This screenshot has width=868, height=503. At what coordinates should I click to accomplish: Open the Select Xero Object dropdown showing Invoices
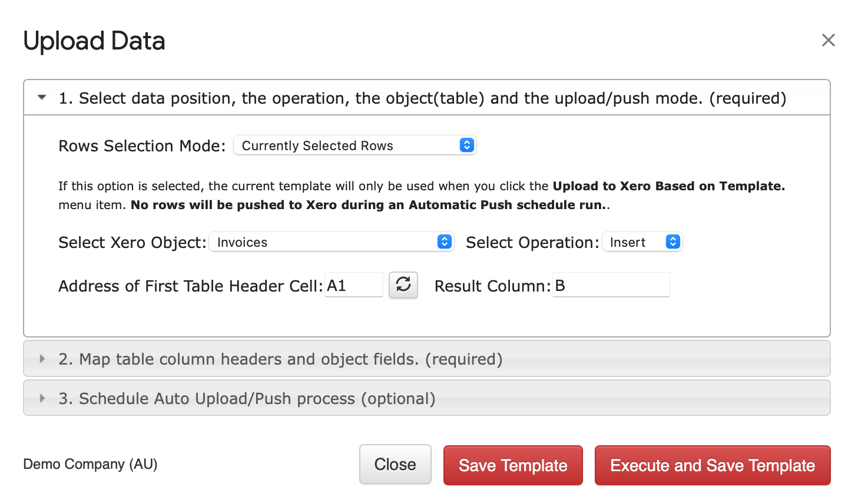pyautogui.click(x=332, y=242)
